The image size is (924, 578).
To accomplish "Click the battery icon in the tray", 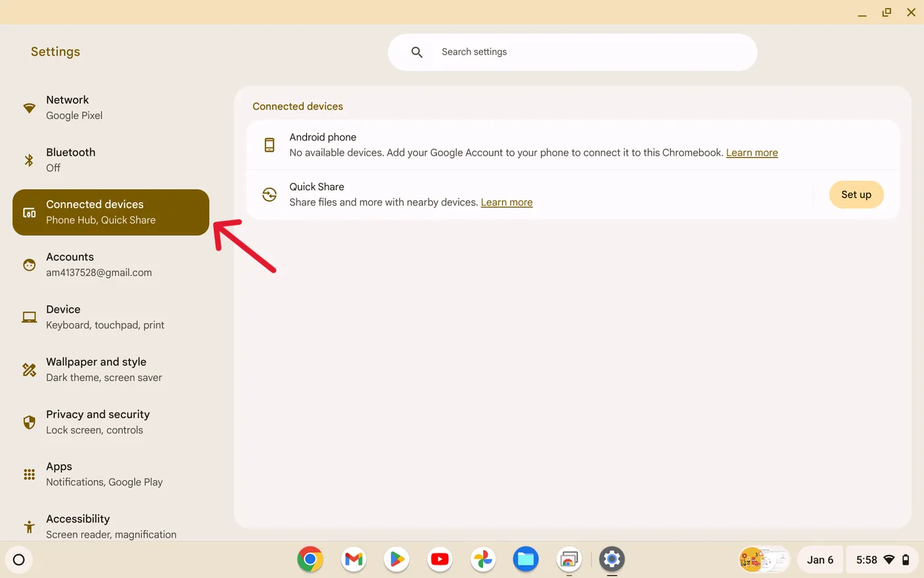I will pos(906,560).
